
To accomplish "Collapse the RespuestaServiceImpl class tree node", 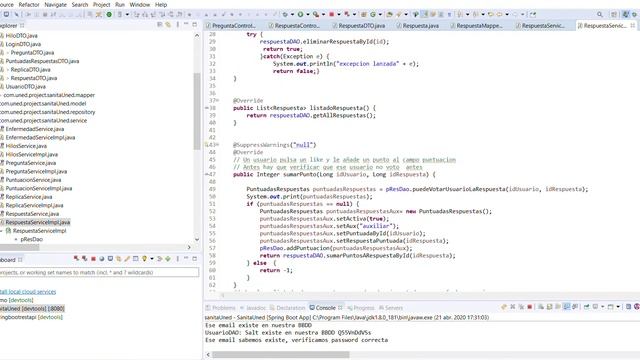I will point(2,231).
